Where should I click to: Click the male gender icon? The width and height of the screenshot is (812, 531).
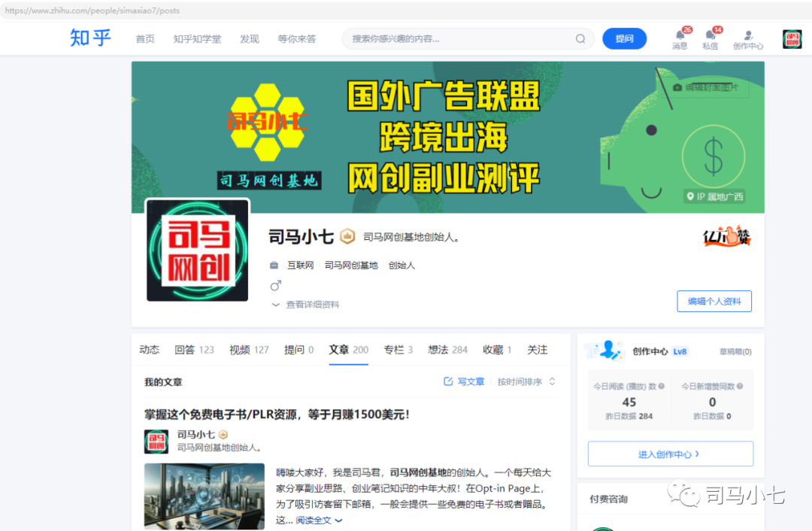pyautogui.click(x=275, y=286)
